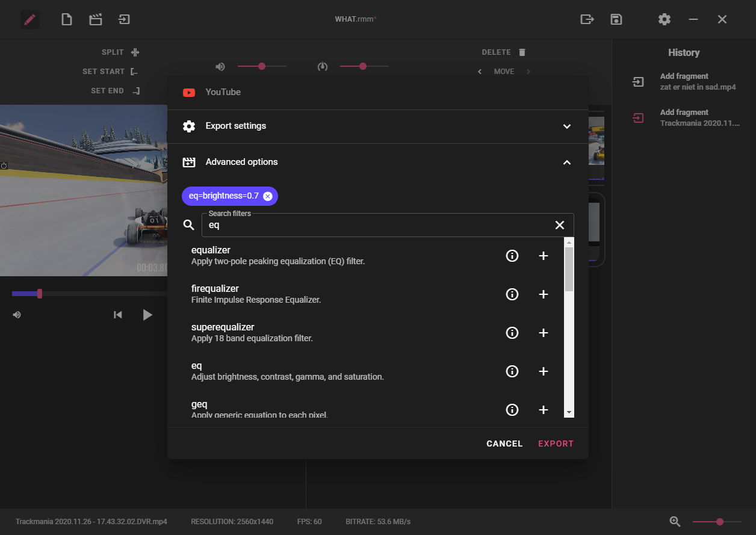Clear the Search filters field

(559, 225)
